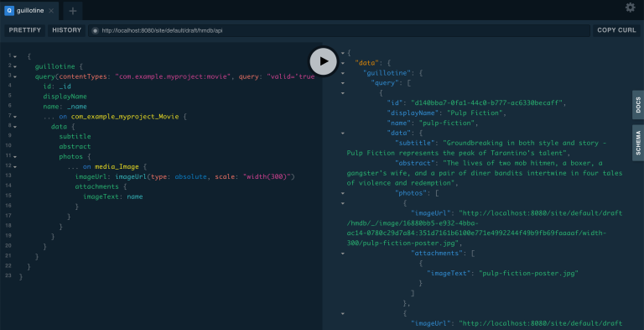Screen dimensions: 644x330
Task: Click com_example_myproject_Movie type name
Action: pyautogui.click(x=125, y=117)
